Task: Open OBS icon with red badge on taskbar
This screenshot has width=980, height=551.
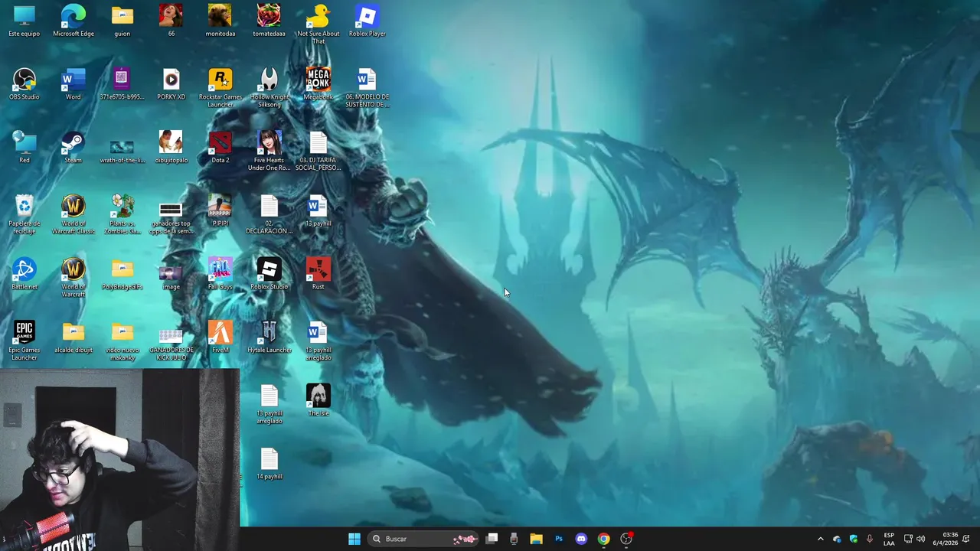Action: pyautogui.click(x=626, y=539)
